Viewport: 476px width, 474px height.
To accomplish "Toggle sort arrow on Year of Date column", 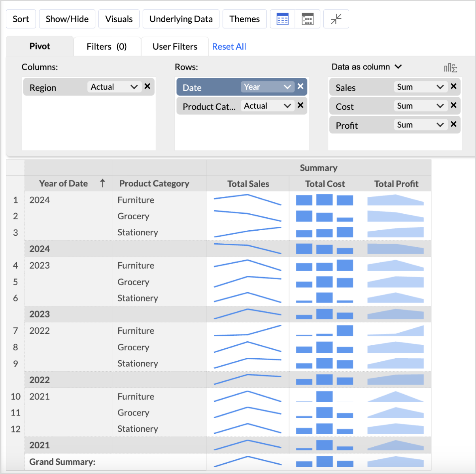I will tap(102, 183).
